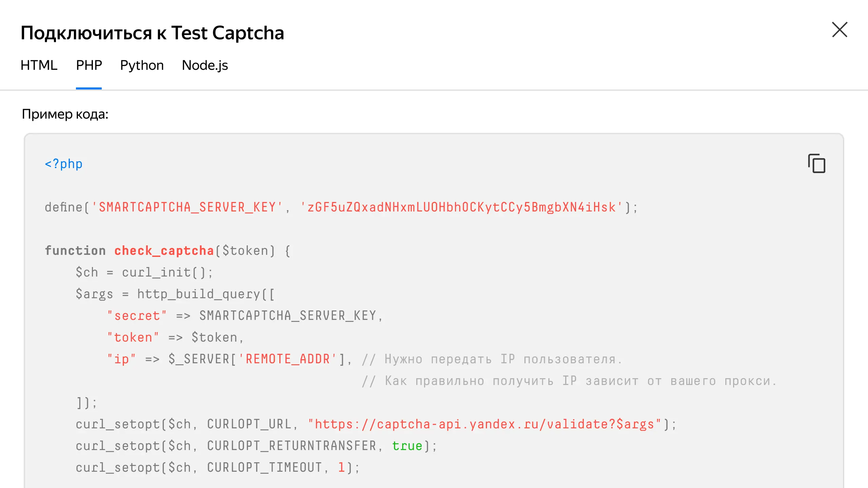Switch to the HTML tab

[x=39, y=65]
